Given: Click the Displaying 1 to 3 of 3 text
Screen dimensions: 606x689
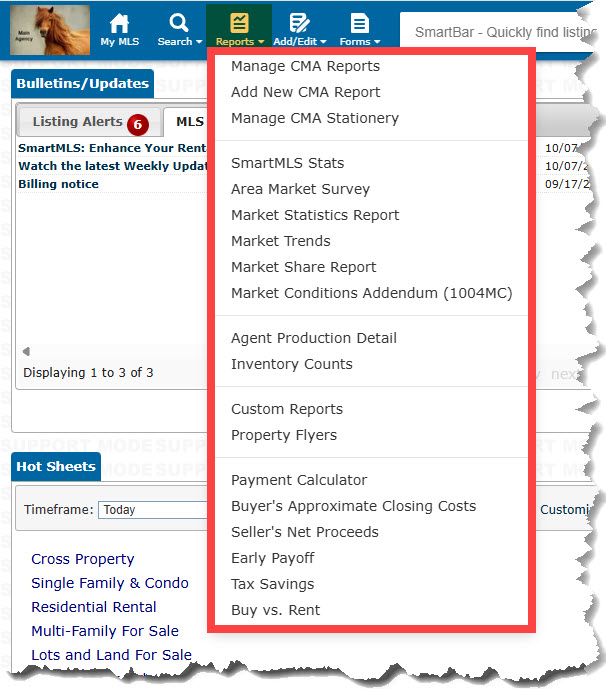Looking at the screenshot, I should tap(88, 373).
